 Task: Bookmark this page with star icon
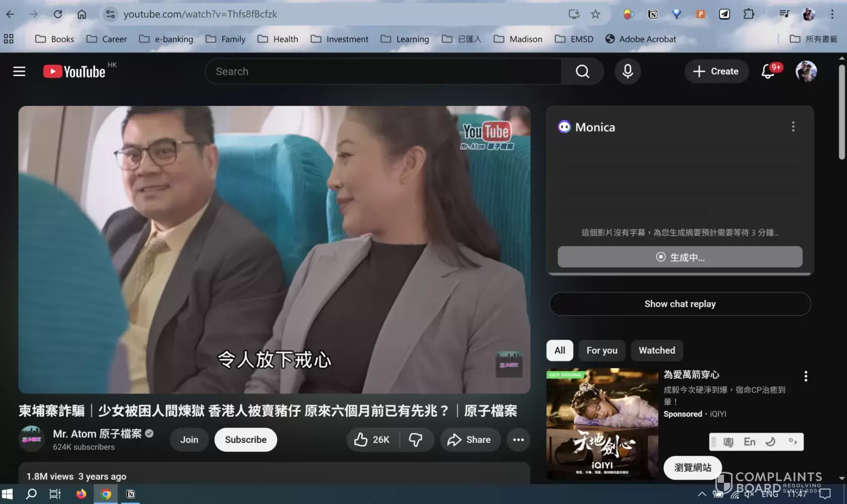click(595, 14)
